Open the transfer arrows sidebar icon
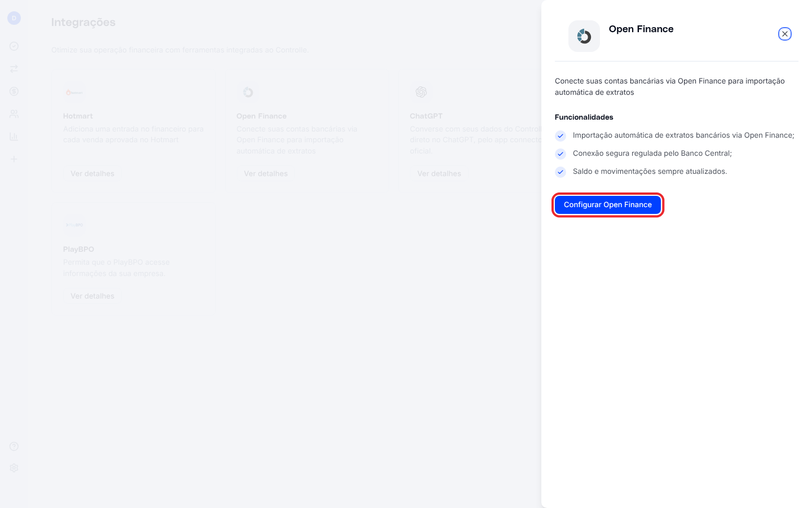 tap(14, 69)
